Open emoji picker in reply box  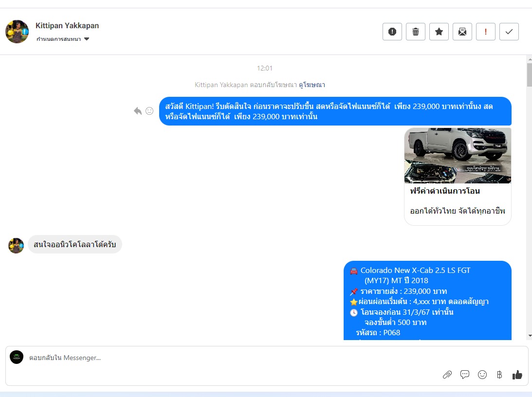tap(482, 375)
